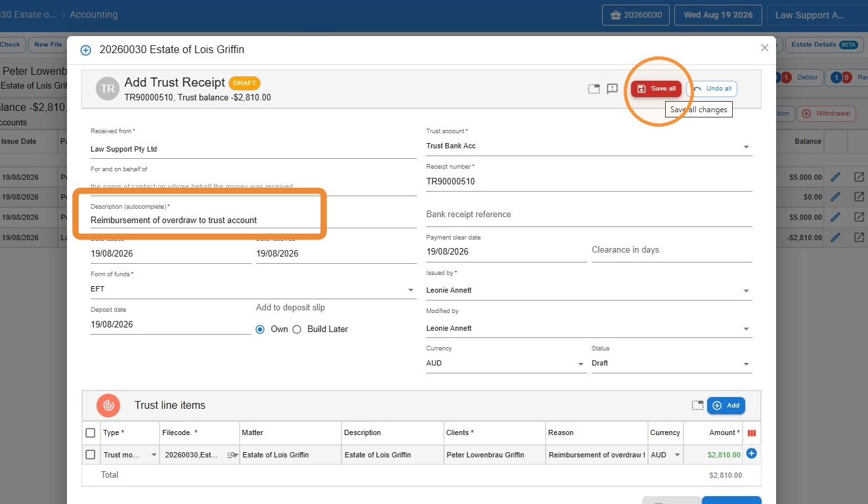Screen dimensions: 868x504
Task: Click the Wed Aug 19 2026 date button
Action: pyautogui.click(x=718, y=15)
